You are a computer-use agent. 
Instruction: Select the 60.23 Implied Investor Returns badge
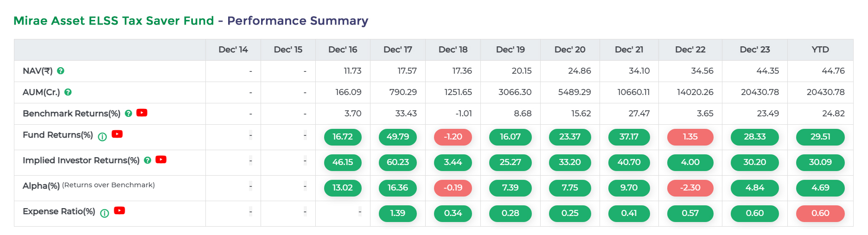(x=397, y=162)
